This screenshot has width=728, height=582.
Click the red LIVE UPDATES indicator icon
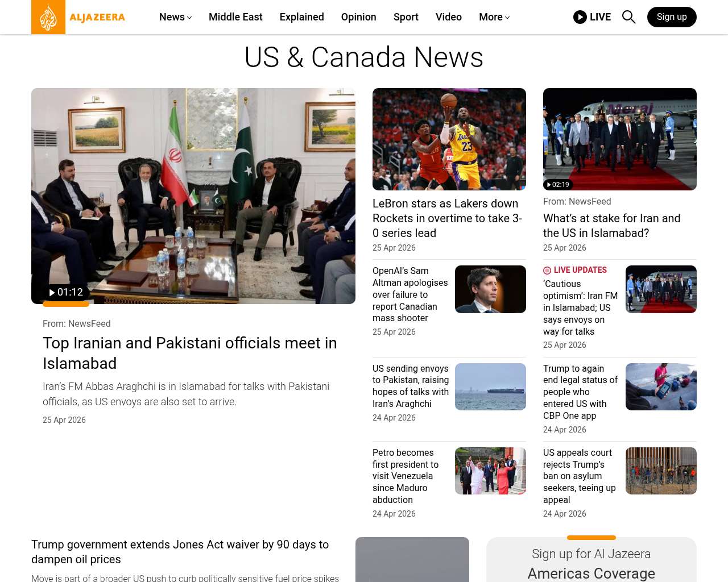coord(547,271)
